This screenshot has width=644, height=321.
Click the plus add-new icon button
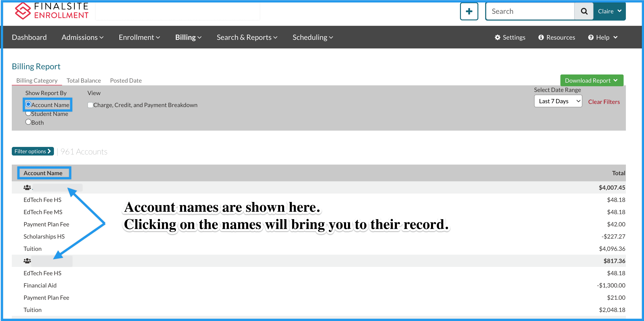[x=469, y=11]
